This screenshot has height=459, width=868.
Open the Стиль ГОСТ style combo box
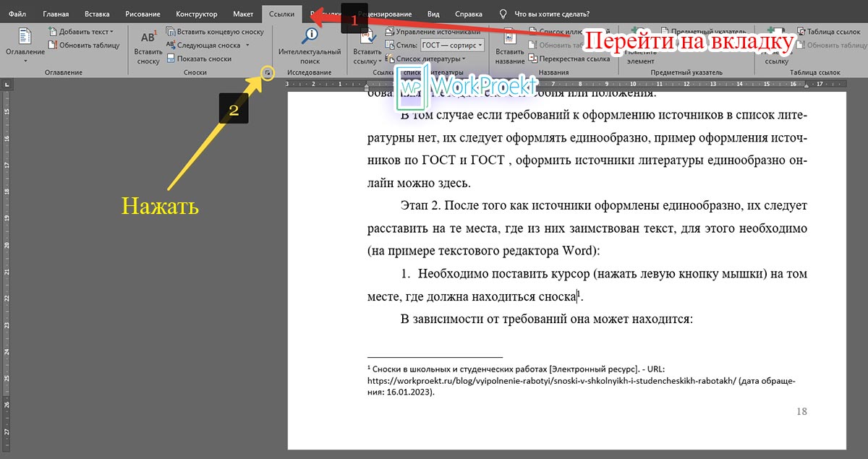click(451, 43)
